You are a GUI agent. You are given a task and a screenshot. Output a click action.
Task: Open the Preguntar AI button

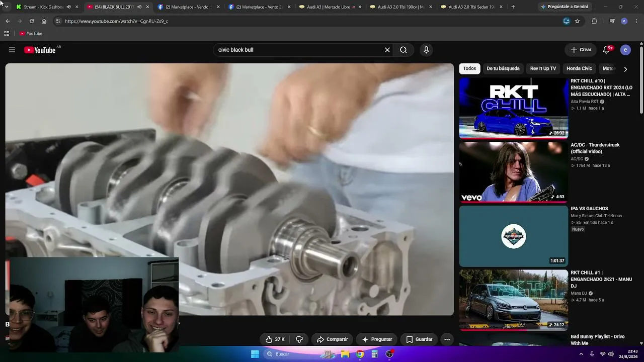(377, 339)
